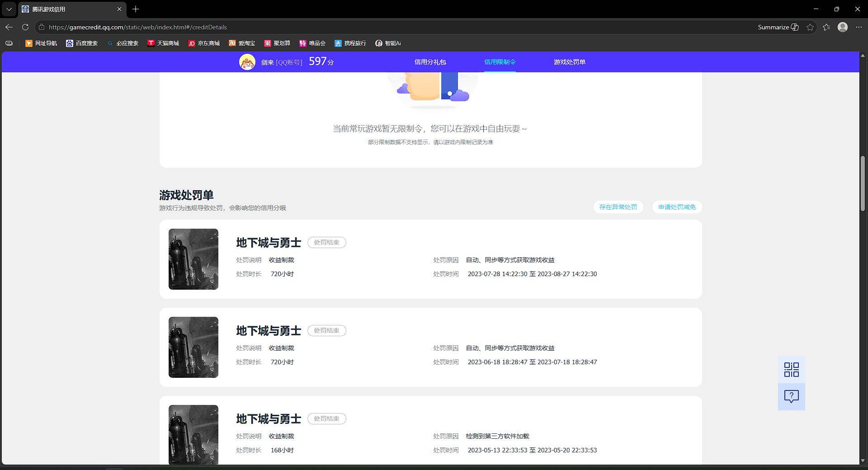Open 爱淘宝 bookmark
Screen dimensions: 868x470
point(242,43)
